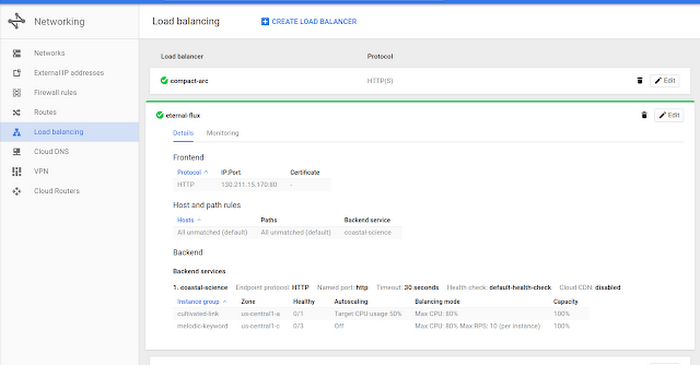Click Target CPU usage 50% cell
700x365 pixels.
pyautogui.click(x=368, y=314)
